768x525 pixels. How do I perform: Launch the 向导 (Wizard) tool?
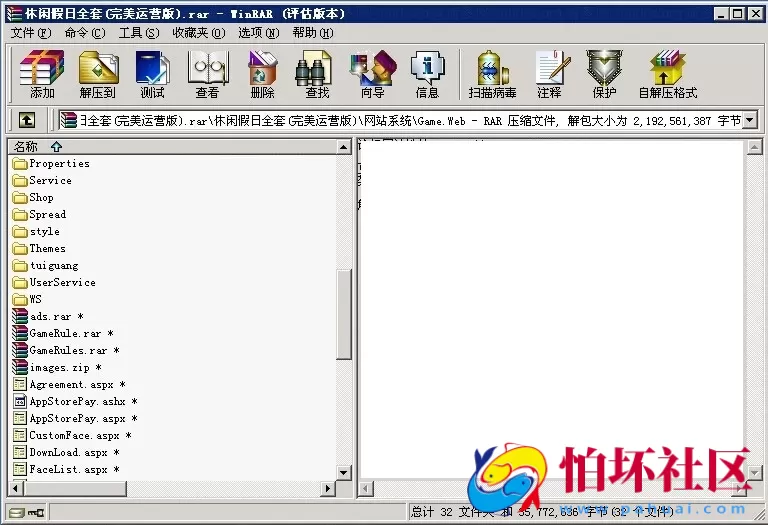point(373,74)
